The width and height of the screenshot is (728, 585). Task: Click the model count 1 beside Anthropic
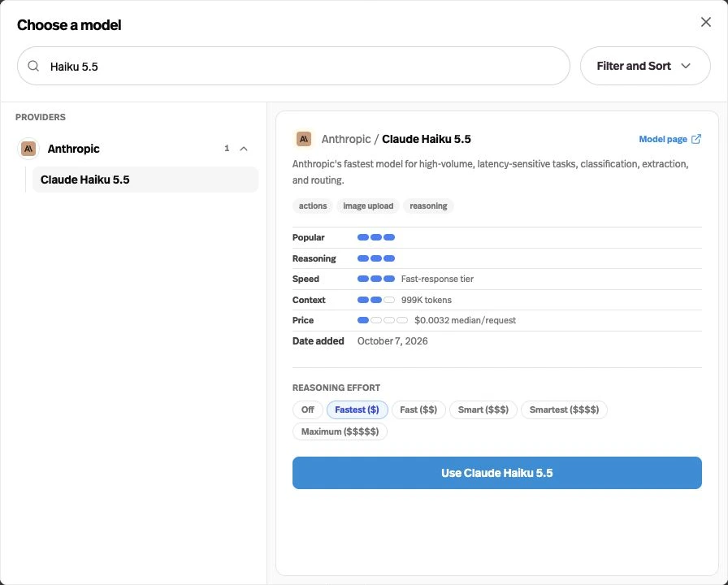click(227, 149)
